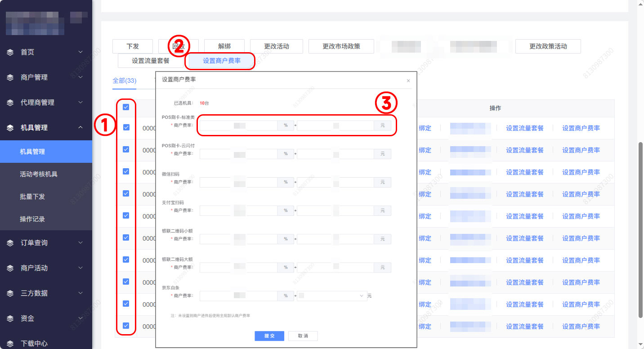
Task: Click the 微信扫码 percentage rate field
Action: click(238, 182)
